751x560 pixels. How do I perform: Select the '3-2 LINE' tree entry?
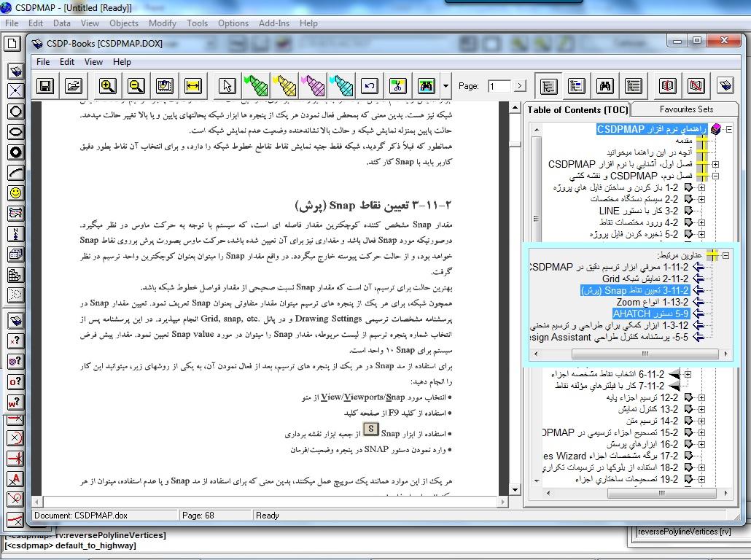639,211
